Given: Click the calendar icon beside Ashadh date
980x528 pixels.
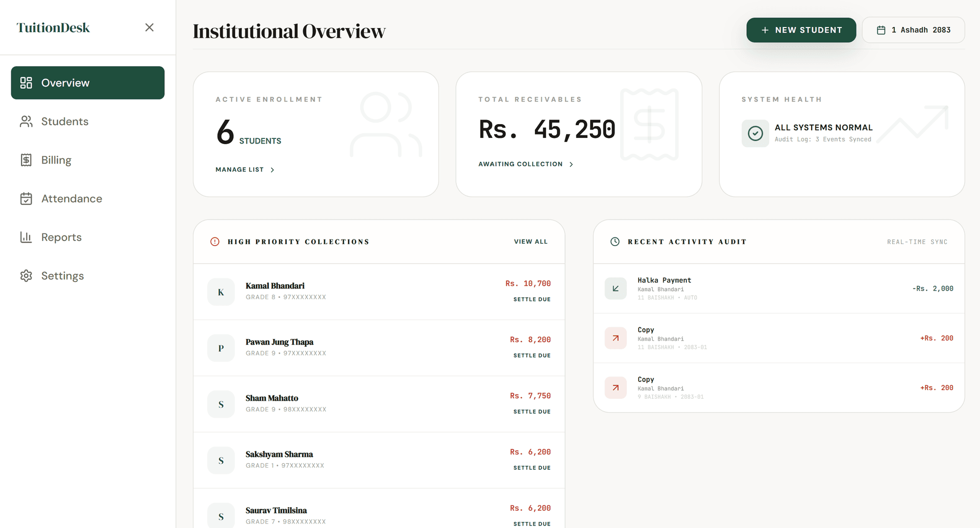Looking at the screenshot, I should click(x=881, y=30).
